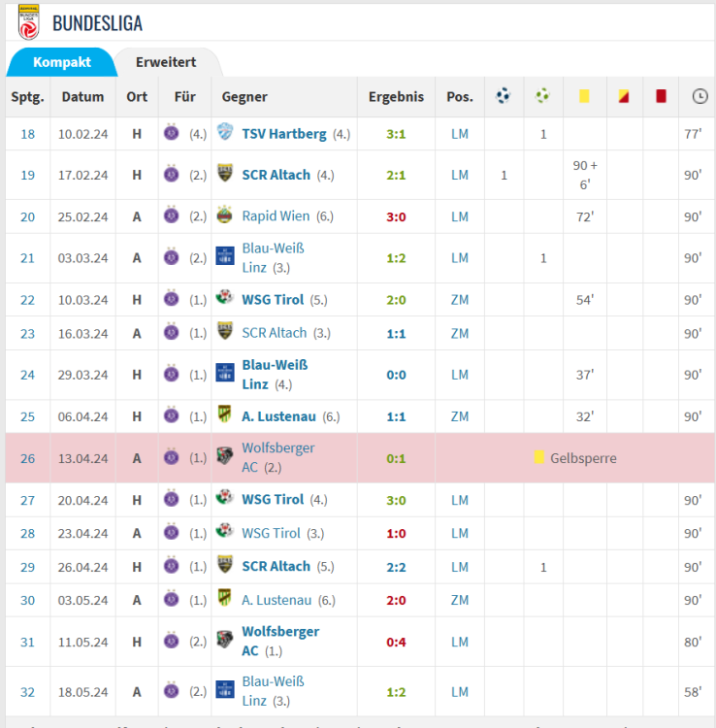Select the Kompakt tab
716x728 pixels.
coord(62,62)
